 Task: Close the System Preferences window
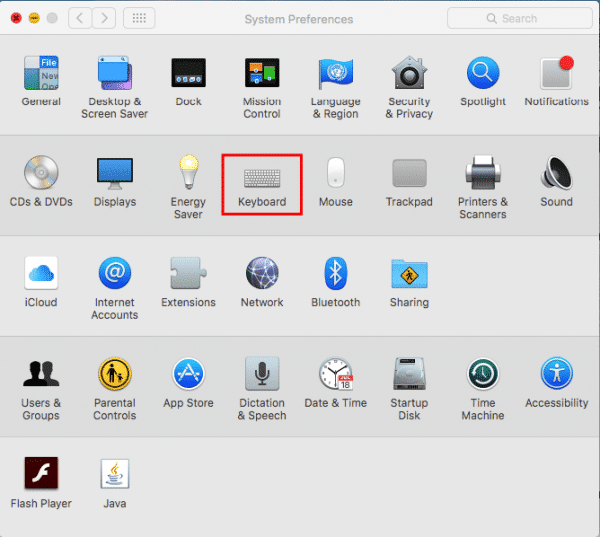coord(16,18)
